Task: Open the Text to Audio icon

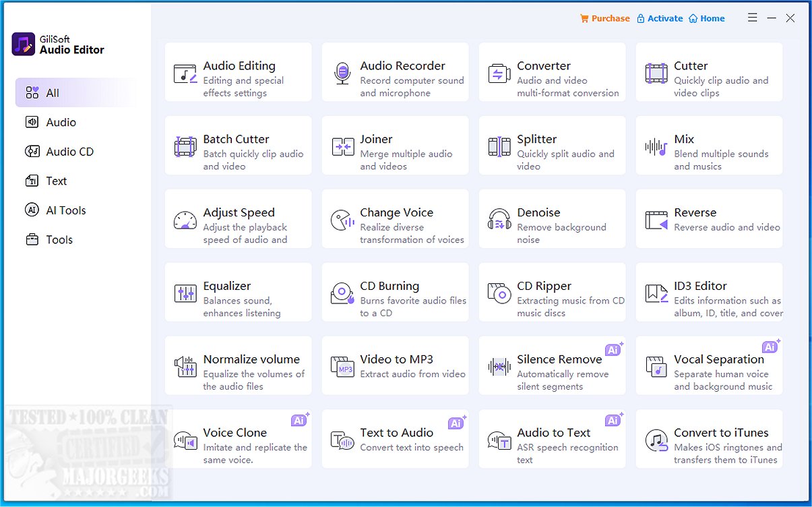Action: pyautogui.click(x=342, y=441)
